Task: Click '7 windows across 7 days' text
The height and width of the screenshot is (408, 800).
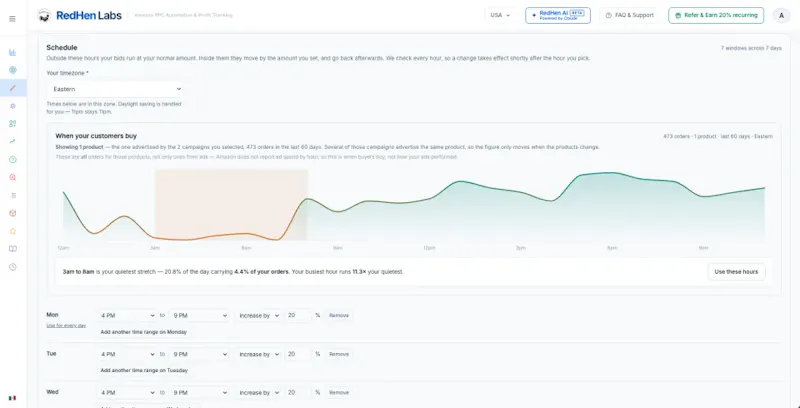Action: [751, 48]
